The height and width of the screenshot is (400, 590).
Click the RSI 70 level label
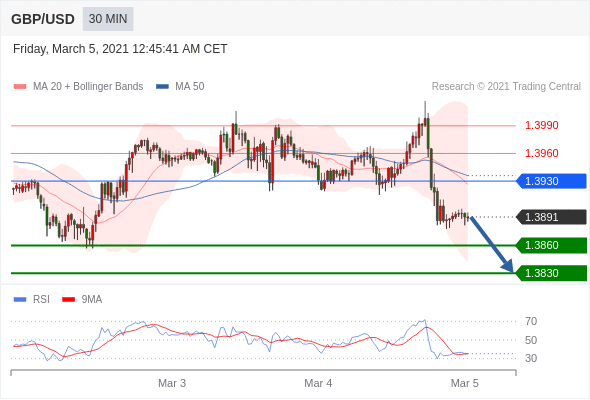click(531, 321)
